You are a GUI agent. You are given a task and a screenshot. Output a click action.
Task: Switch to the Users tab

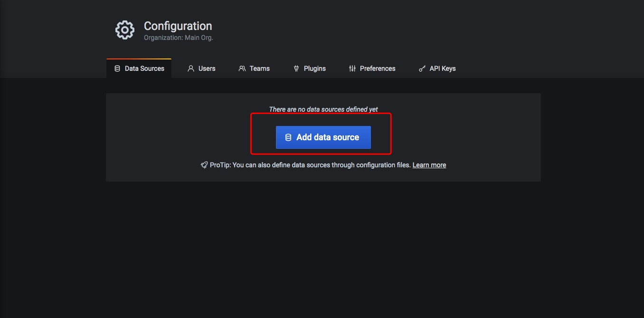(x=201, y=68)
